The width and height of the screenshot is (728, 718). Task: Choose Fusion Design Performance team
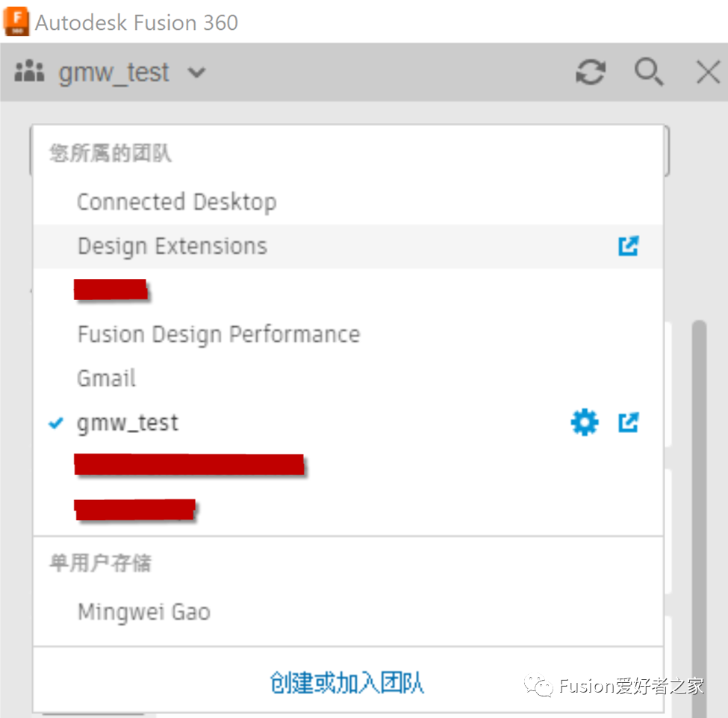219,334
